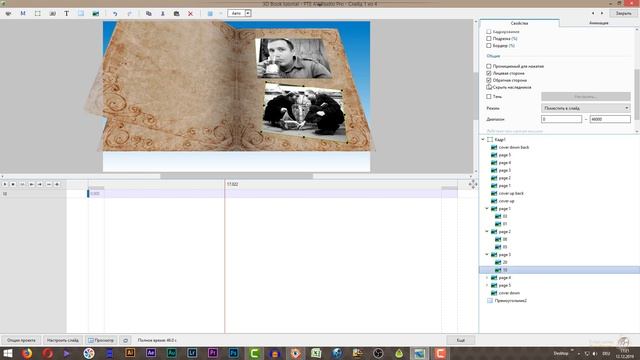
Task: Collapse page 2 node containing 08
Action: (487, 231)
